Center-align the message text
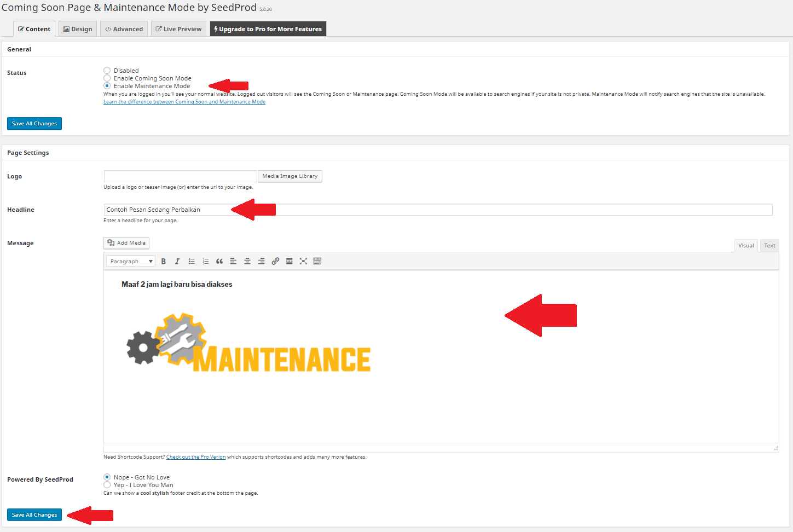This screenshot has height=532, width=793. pos(247,261)
